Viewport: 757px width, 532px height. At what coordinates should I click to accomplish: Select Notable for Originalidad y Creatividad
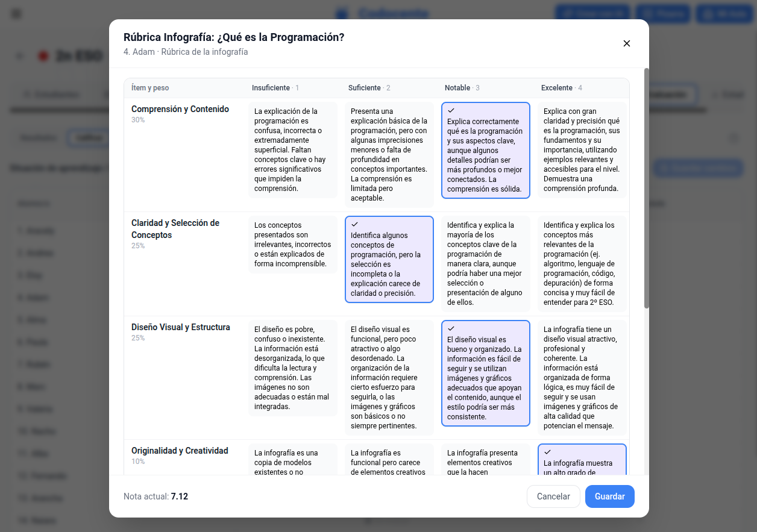[486, 460]
